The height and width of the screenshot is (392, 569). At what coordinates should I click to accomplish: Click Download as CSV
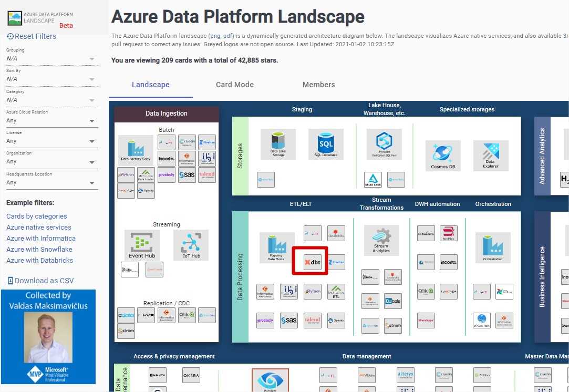coord(40,281)
